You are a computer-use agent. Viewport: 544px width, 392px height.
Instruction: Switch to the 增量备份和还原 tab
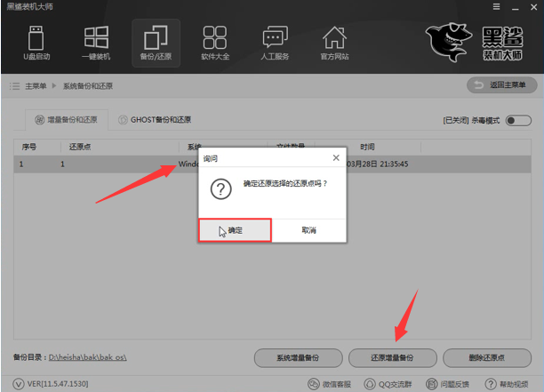[x=65, y=119]
